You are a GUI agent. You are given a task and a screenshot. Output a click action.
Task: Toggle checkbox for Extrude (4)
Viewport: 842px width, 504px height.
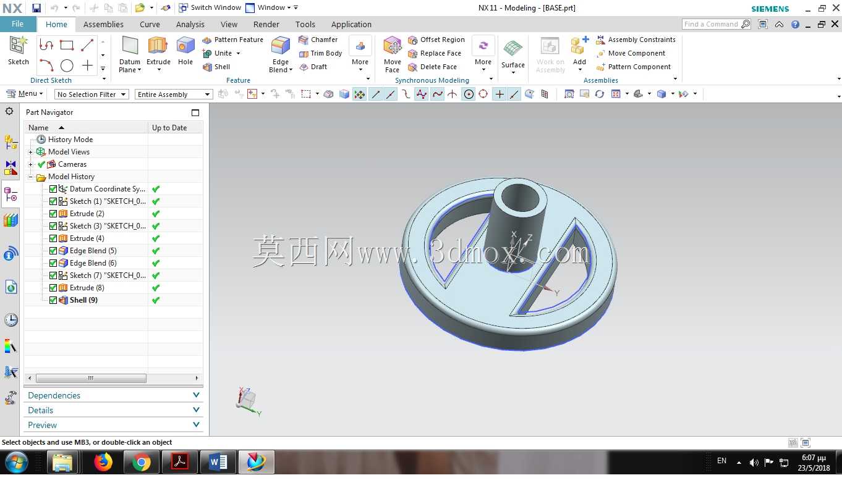click(53, 238)
